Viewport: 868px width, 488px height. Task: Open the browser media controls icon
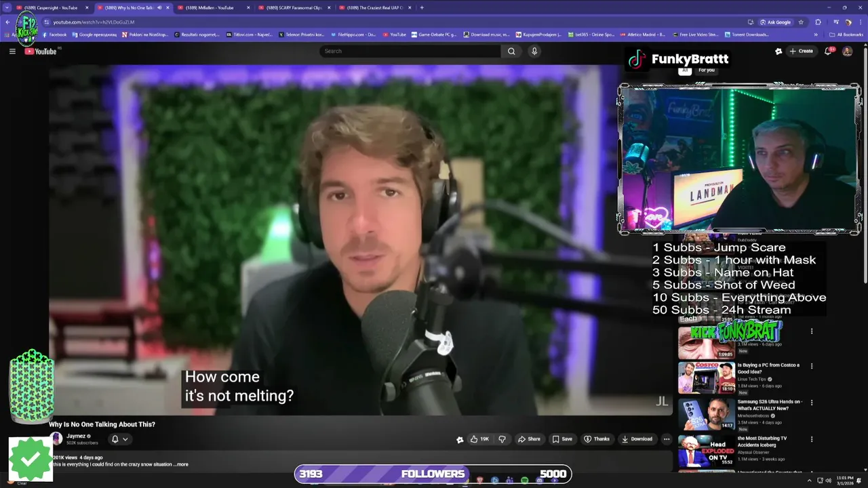point(836,22)
